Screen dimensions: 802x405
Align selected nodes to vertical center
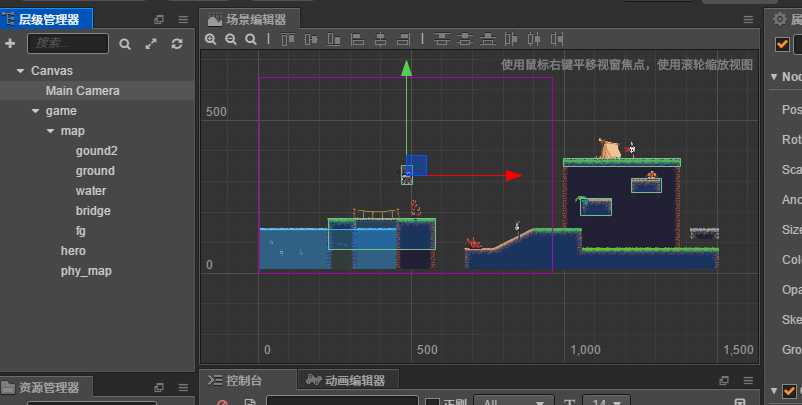click(311, 39)
